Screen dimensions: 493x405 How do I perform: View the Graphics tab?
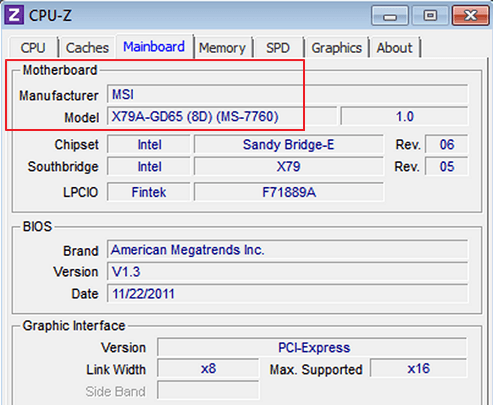coord(337,48)
